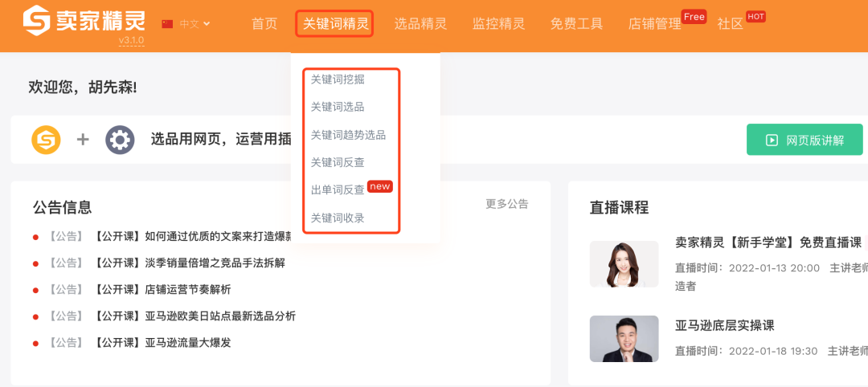Open the 选品精灵 menu
Screen dimensions: 868x387
(x=420, y=24)
